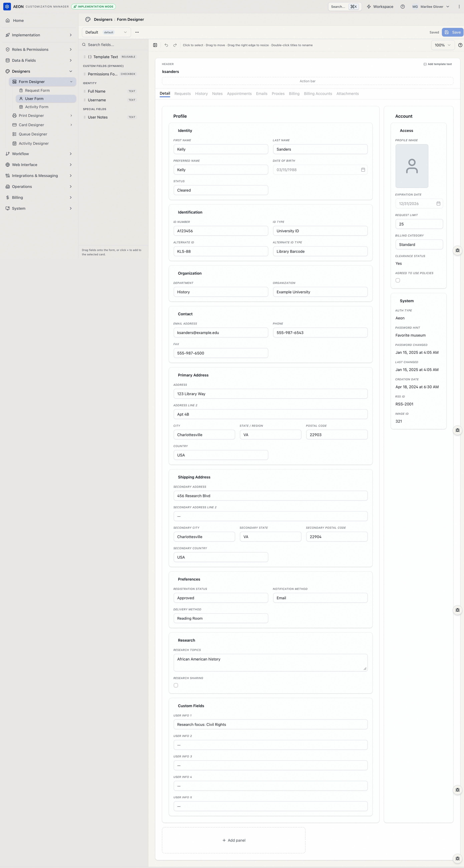Expand Roles & Permissions section
464x868 pixels.
click(39, 50)
